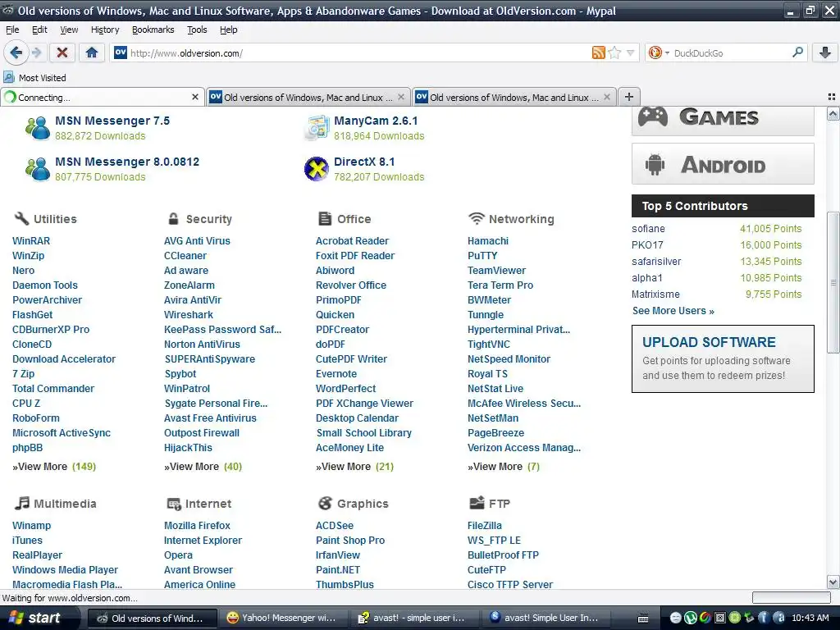Click the OV site icon in address bar
The image size is (840, 630).
tap(121, 52)
